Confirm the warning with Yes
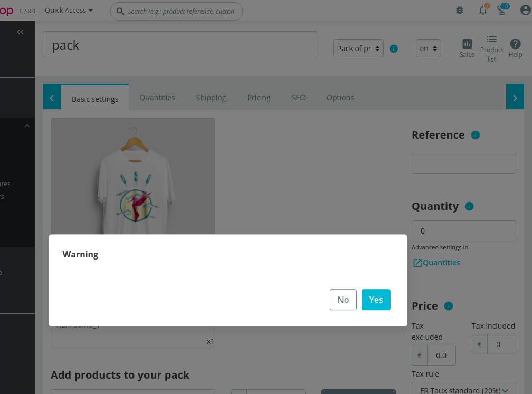532x394 pixels. pyautogui.click(x=376, y=299)
